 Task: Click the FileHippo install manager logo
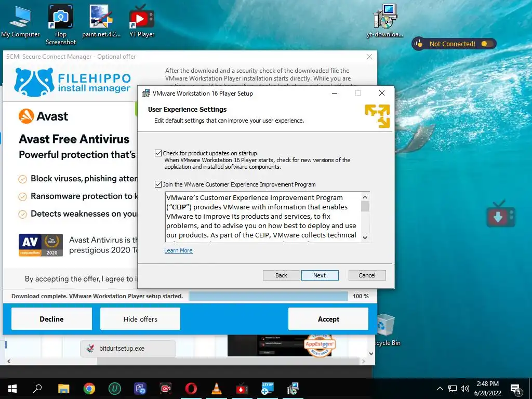[x=72, y=82]
